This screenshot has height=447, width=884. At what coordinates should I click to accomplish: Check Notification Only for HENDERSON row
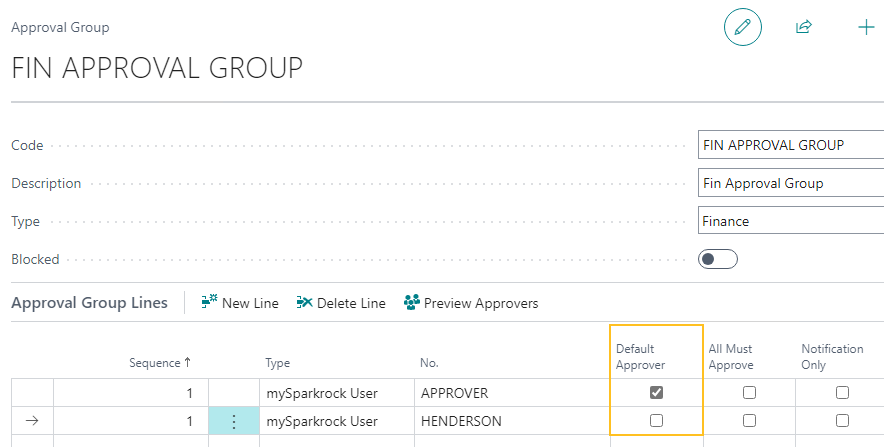(x=842, y=421)
